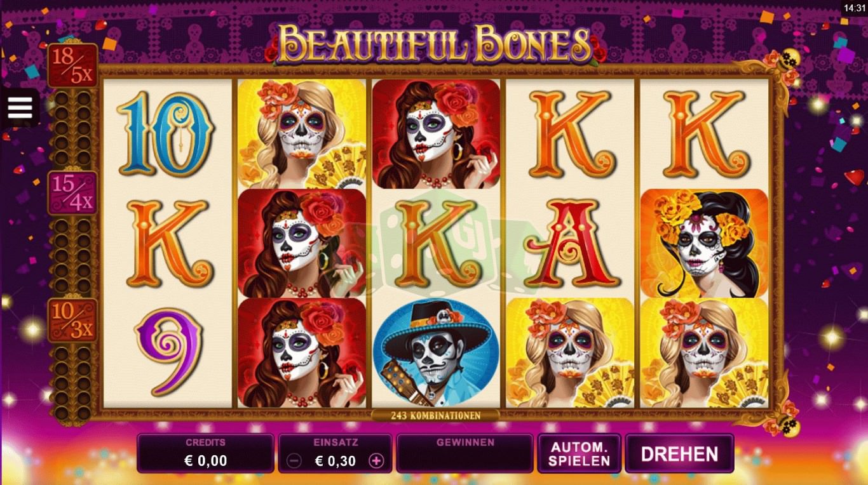Click the red A symbol on reel four
The height and width of the screenshot is (485, 868).
569,243
